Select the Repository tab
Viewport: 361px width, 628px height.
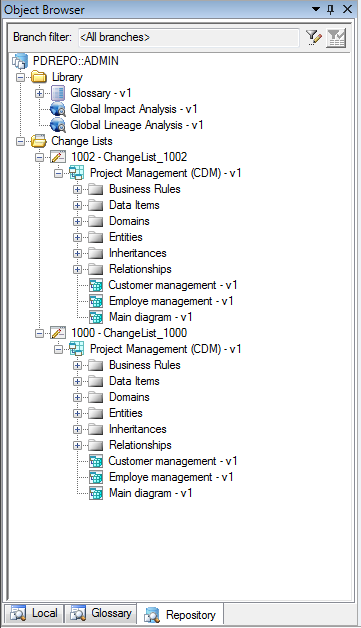tap(180, 614)
